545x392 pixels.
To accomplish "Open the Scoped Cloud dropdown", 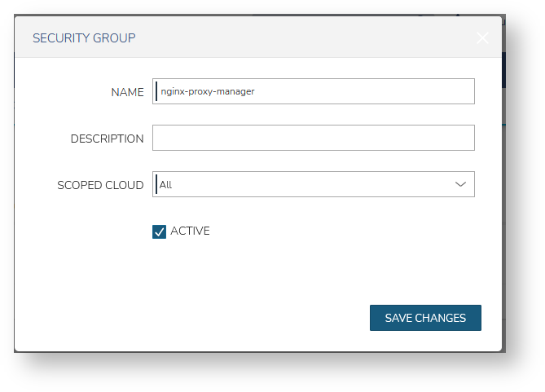I will click(313, 184).
